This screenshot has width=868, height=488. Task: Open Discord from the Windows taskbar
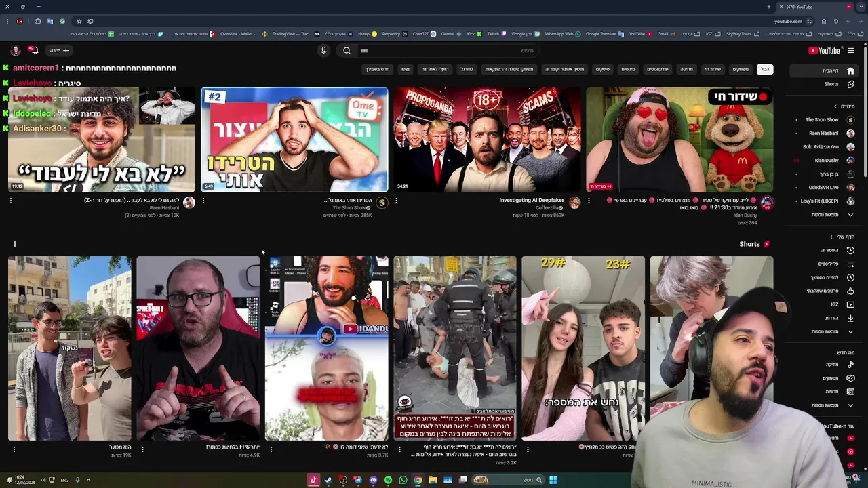click(373, 480)
